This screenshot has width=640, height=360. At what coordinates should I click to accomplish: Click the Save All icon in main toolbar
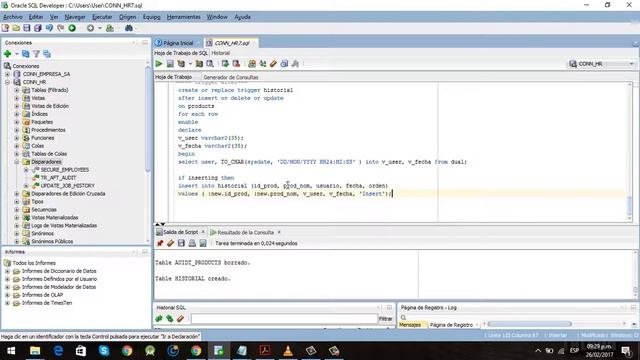pyautogui.click(x=38, y=28)
